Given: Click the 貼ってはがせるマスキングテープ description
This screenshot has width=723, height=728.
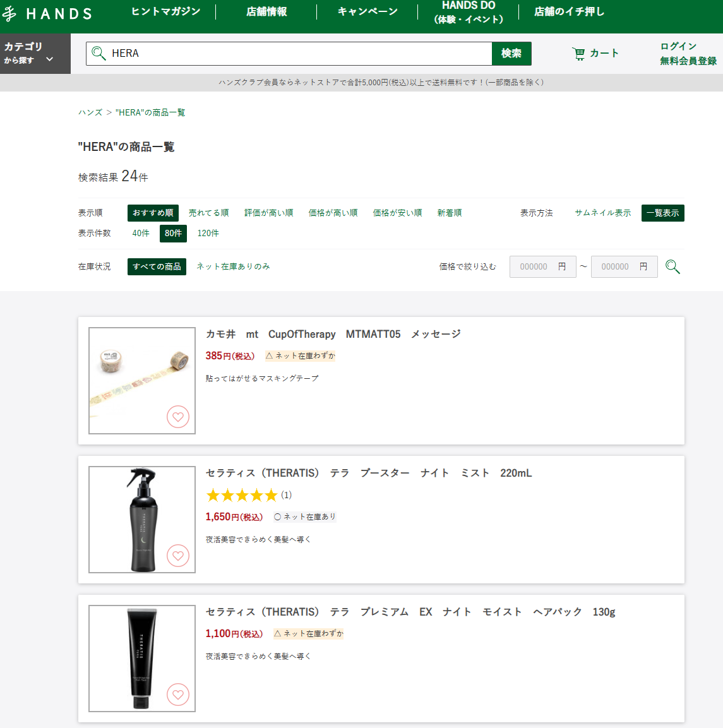Looking at the screenshot, I should pyautogui.click(x=262, y=378).
